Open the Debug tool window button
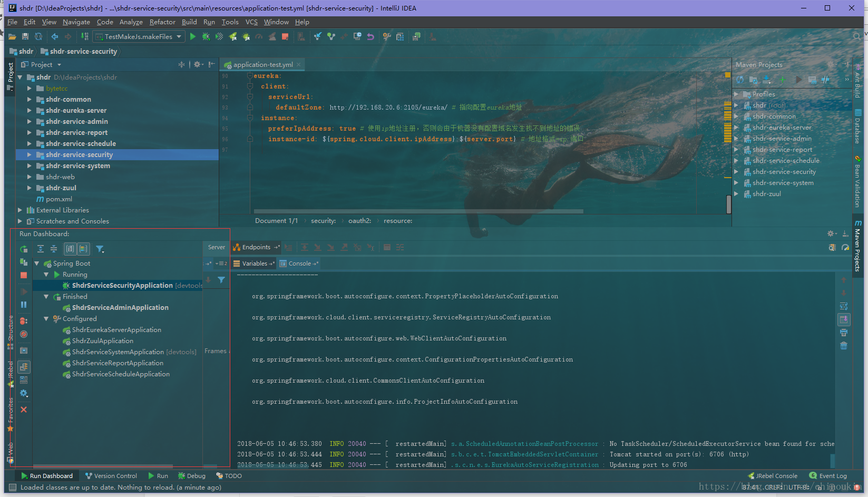Image resolution: width=868 pixels, height=497 pixels. tap(192, 476)
